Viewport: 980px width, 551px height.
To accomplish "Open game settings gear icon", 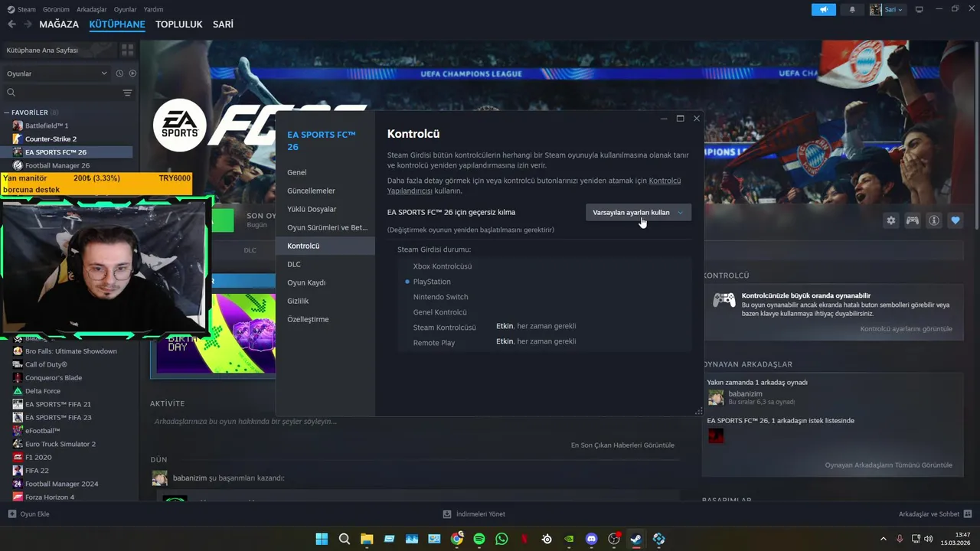I will point(891,220).
